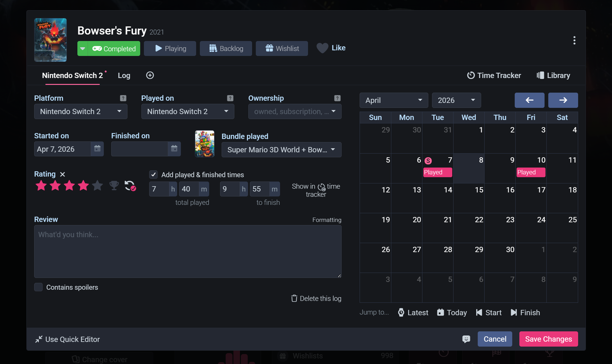
Task: Open Started on calendar picker icon
Action: pos(97,149)
